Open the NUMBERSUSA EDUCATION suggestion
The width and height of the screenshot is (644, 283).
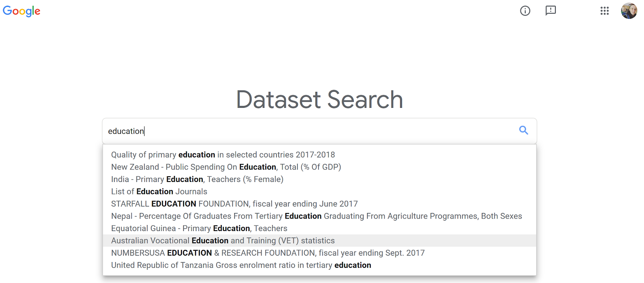267,253
